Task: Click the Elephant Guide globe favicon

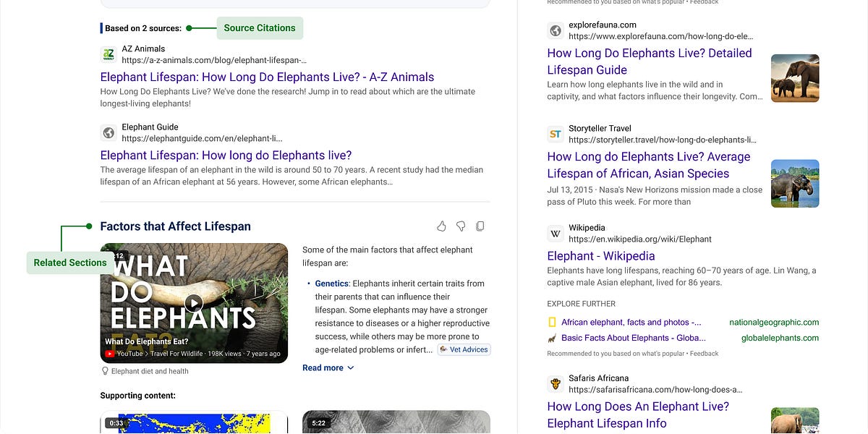Action: [109, 133]
